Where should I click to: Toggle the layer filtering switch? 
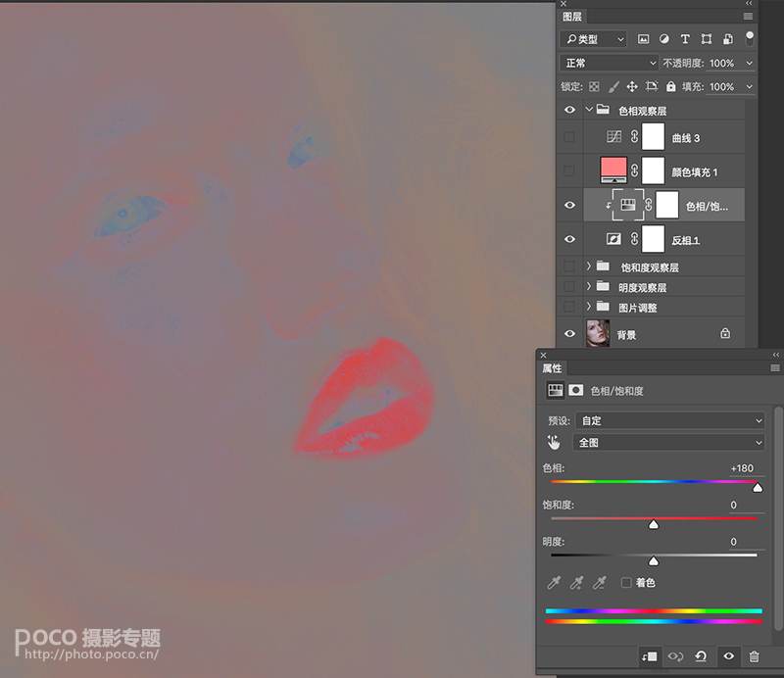750,38
